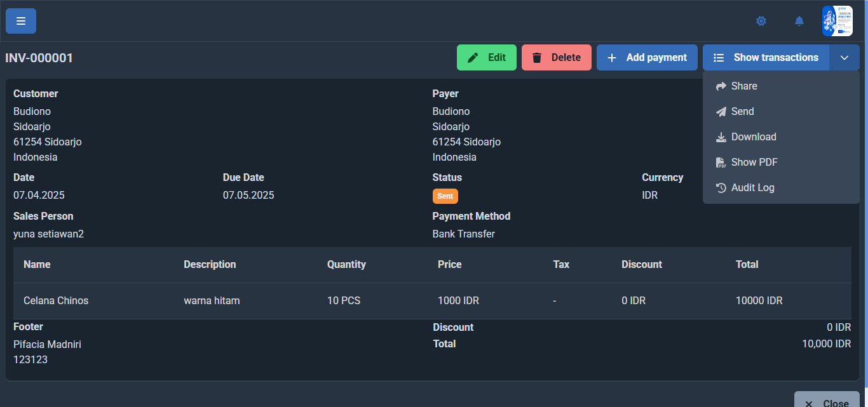This screenshot has width=868, height=407.
Task: Open Show PDF menu option
Action: click(754, 163)
